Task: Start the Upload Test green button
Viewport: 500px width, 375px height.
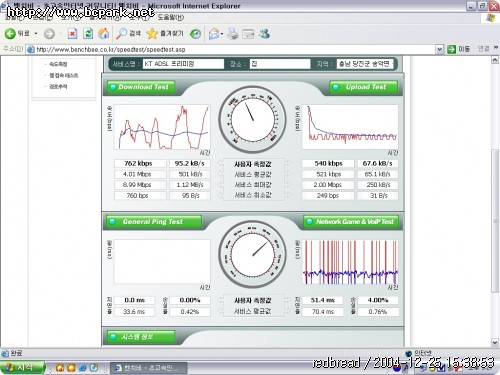Action: (x=364, y=87)
